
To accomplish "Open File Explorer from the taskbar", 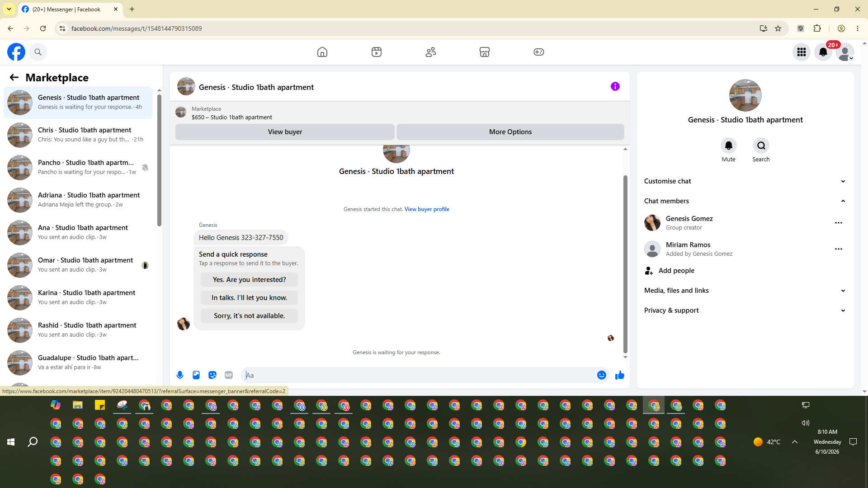I will 78,405.
